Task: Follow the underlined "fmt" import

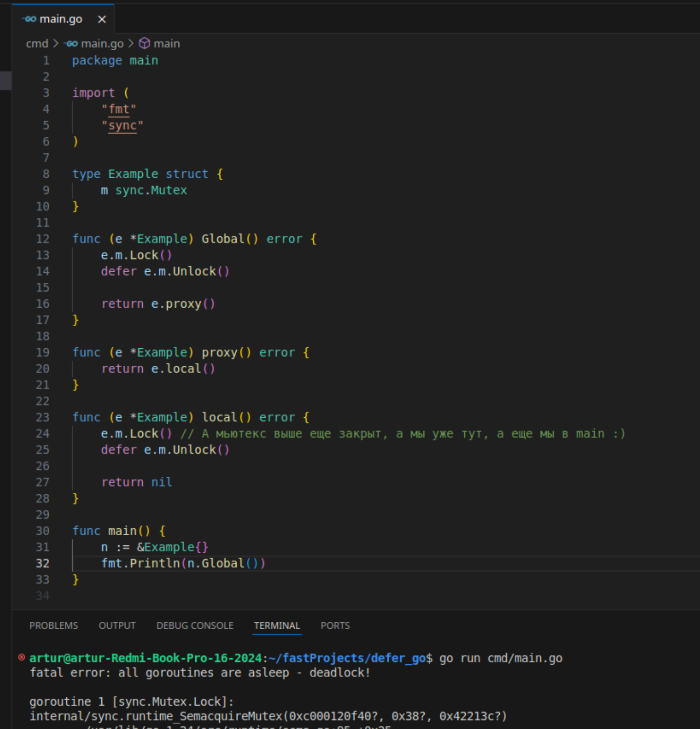Action: (119, 109)
